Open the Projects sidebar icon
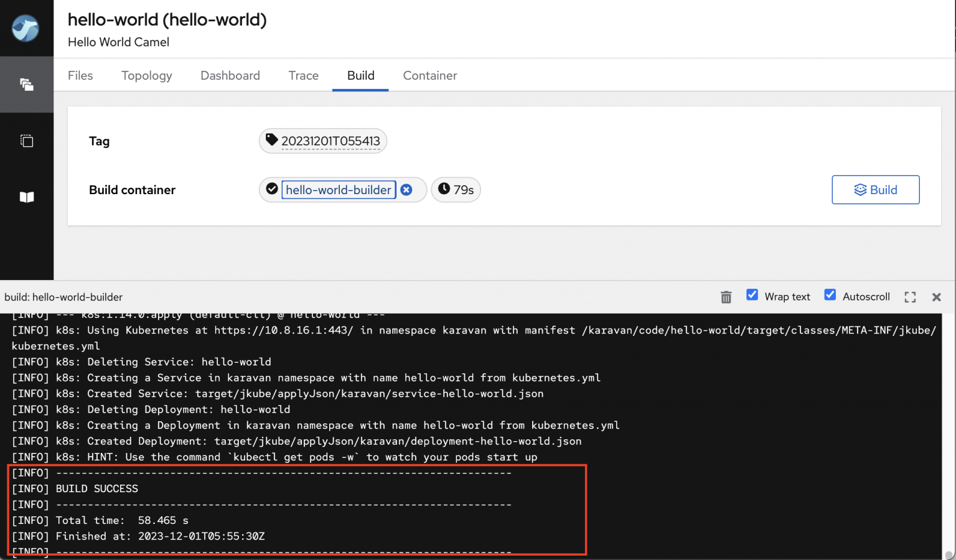 27,85
